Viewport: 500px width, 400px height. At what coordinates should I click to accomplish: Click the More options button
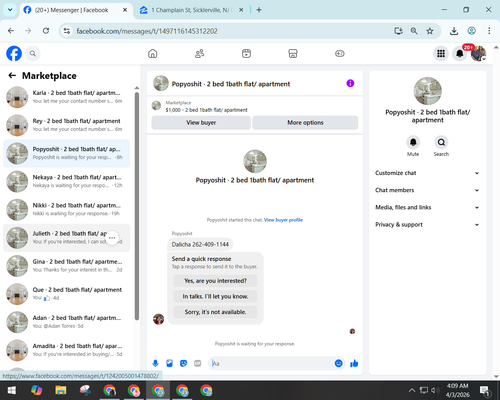305,123
